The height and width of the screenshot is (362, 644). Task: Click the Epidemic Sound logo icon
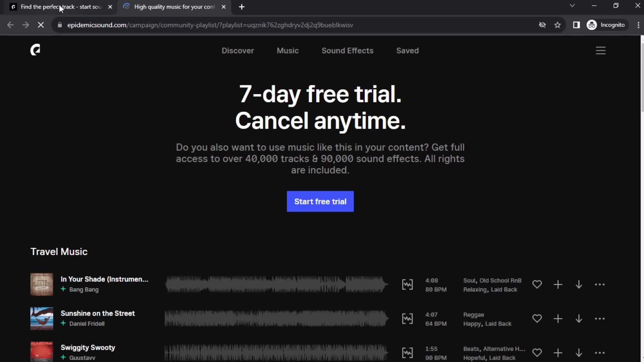35,50
